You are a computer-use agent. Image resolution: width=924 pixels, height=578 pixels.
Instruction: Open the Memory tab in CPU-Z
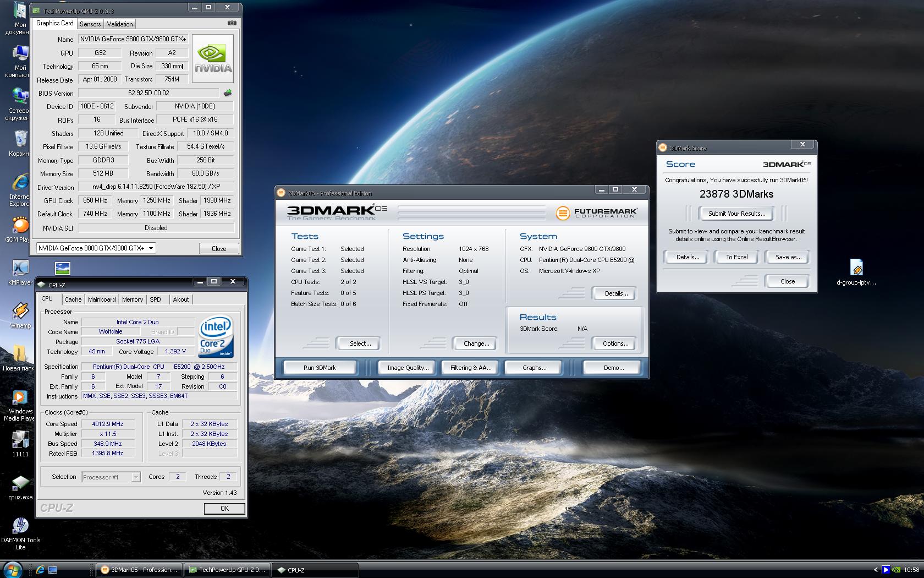133,299
